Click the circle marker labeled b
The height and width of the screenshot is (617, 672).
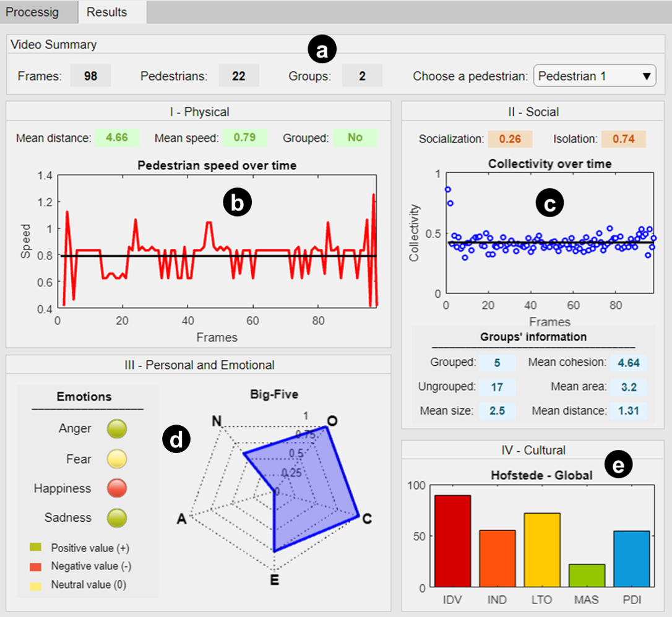point(237,202)
